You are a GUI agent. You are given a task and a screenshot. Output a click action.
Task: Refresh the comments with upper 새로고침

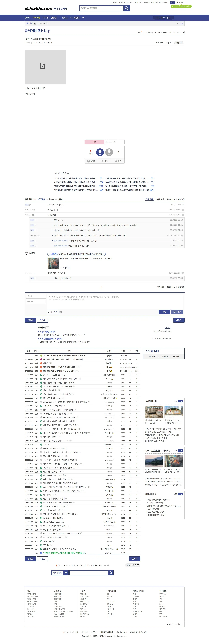click(x=181, y=200)
